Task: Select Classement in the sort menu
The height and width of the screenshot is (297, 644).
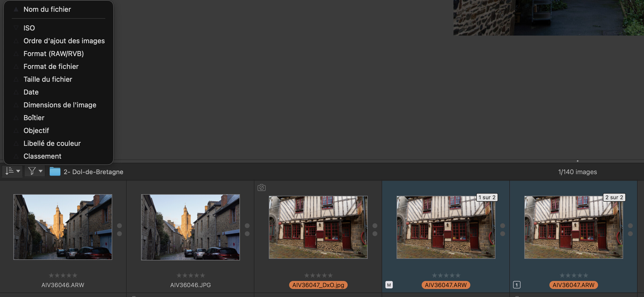Action: tap(42, 156)
